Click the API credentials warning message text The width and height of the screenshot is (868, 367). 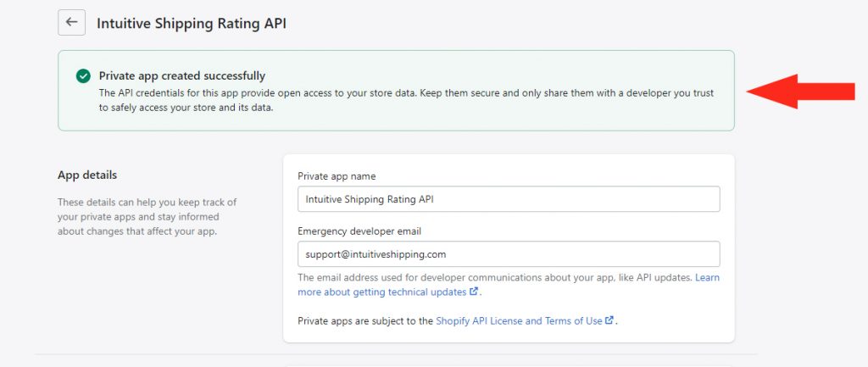pos(406,100)
